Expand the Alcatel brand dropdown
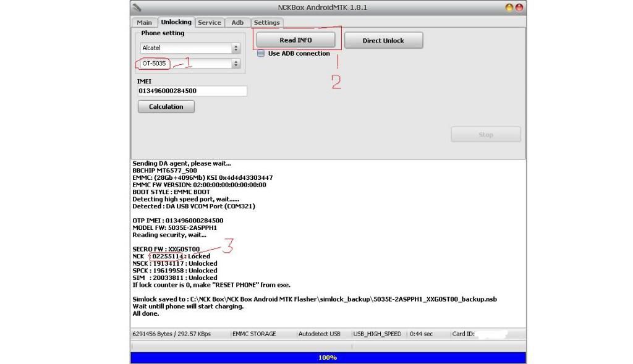Screen dimensions: 633x364 236,48
